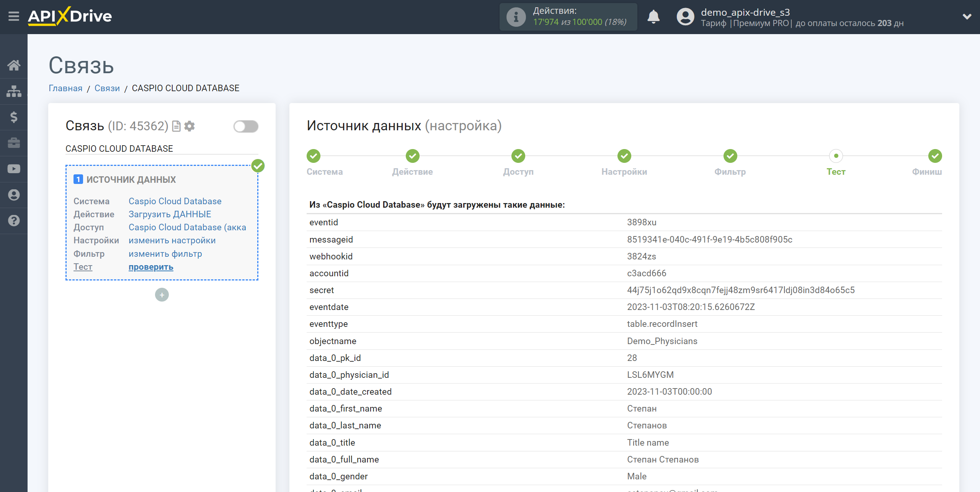Open the Главная breadcrumb link
This screenshot has height=492, width=980.
click(65, 88)
